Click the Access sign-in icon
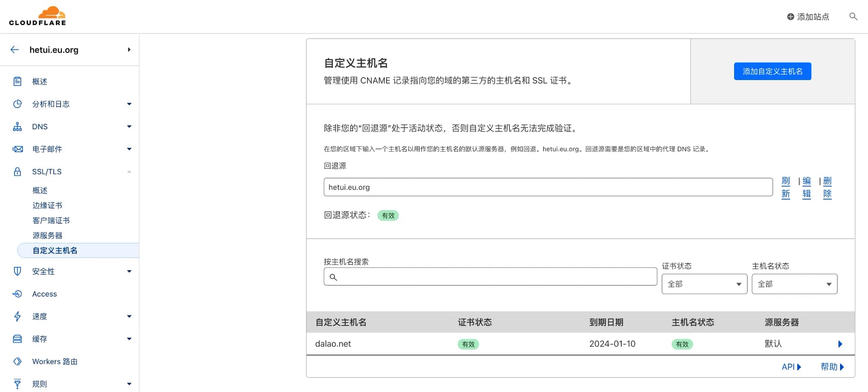Viewport: 868px width, 392px height. [x=17, y=294]
